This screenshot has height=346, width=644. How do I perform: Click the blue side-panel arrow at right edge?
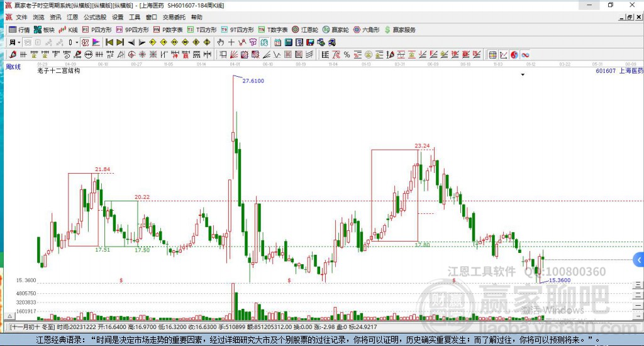point(639,260)
